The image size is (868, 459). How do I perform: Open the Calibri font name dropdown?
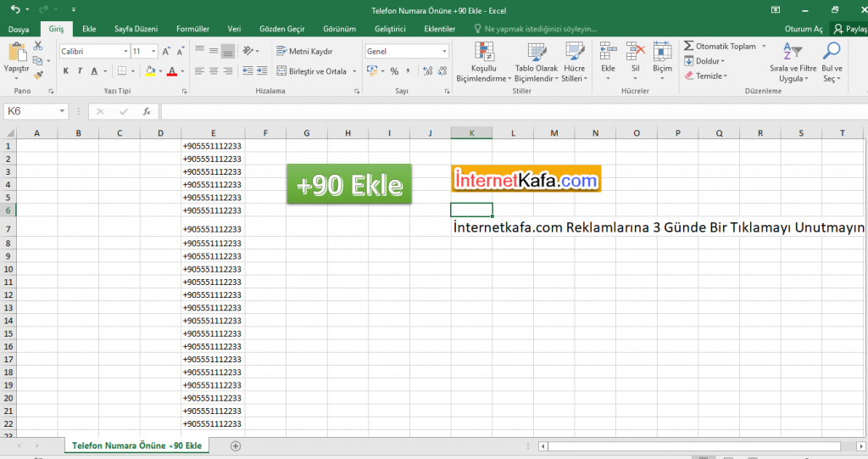point(125,51)
